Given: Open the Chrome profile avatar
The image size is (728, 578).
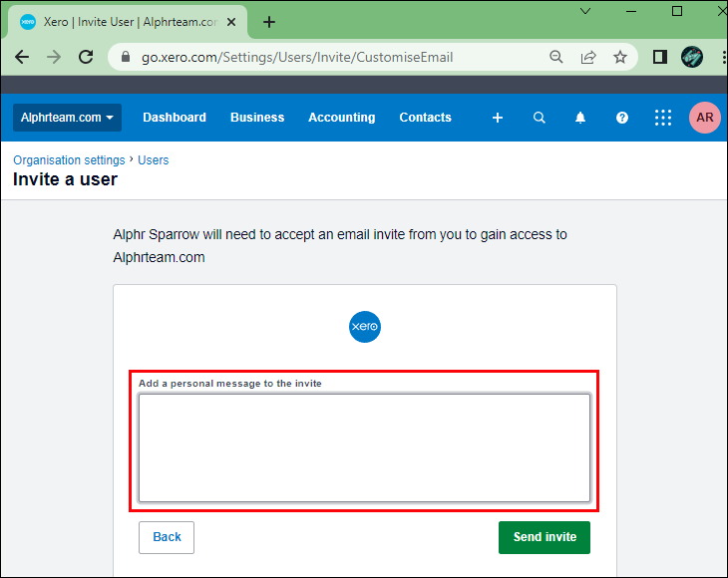Looking at the screenshot, I should point(692,57).
